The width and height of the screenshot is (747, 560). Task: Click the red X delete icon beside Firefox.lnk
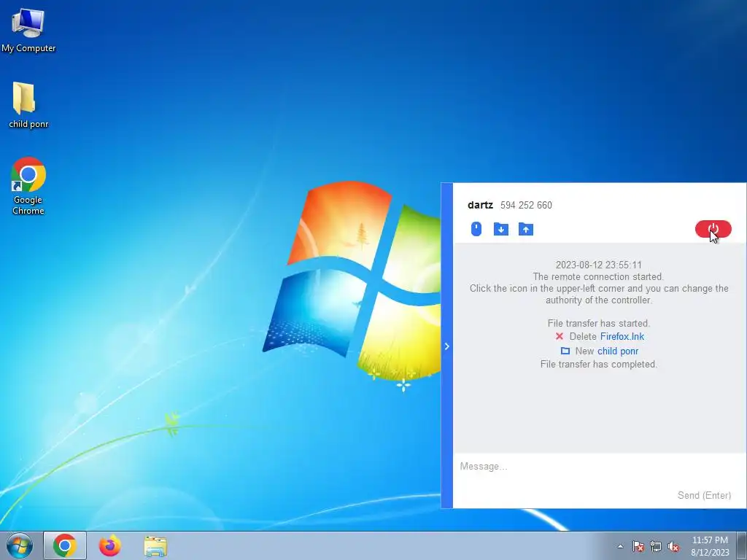[560, 336]
